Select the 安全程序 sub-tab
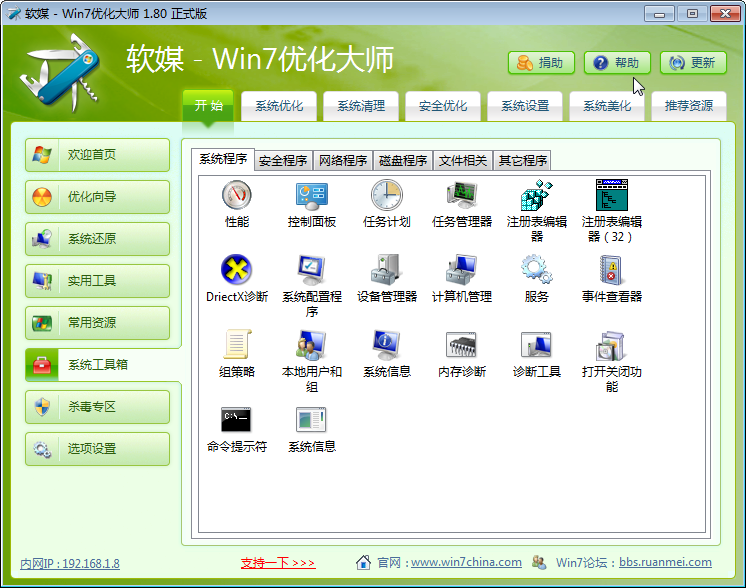Screen dimensions: 746x588 click(x=283, y=161)
